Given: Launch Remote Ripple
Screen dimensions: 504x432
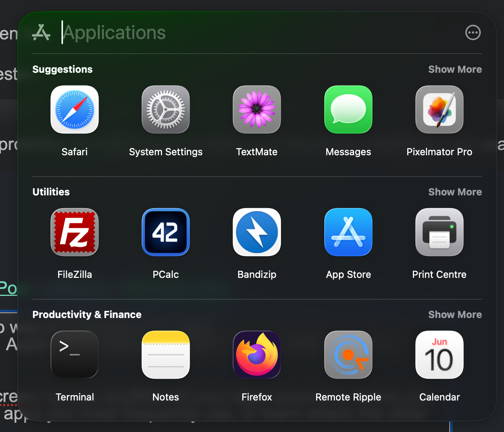Looking at the screenshot, I should 348,355.
